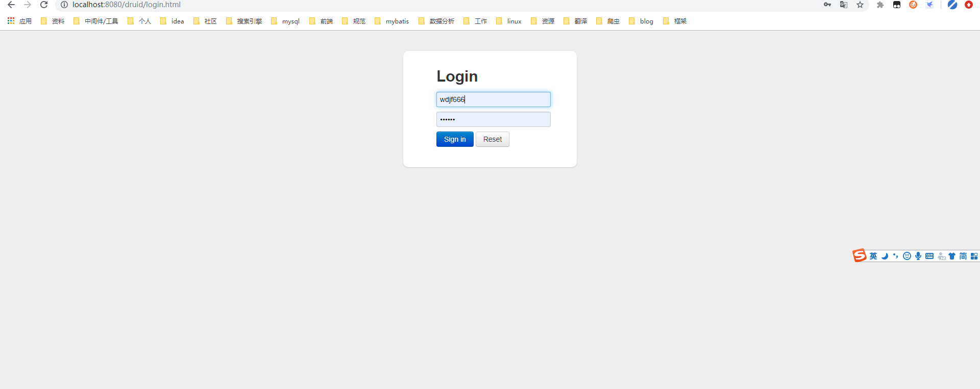Start Sogou voice input microphone

pos(918,256)
